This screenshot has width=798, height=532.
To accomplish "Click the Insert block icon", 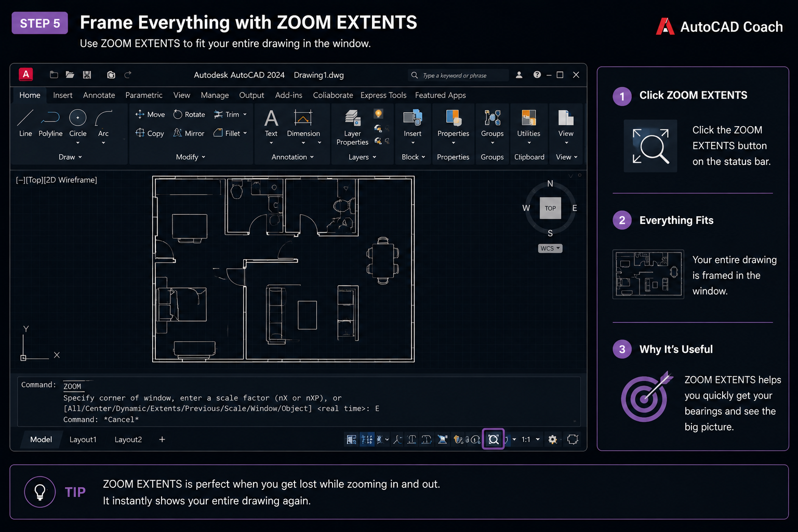I will 413,118.
